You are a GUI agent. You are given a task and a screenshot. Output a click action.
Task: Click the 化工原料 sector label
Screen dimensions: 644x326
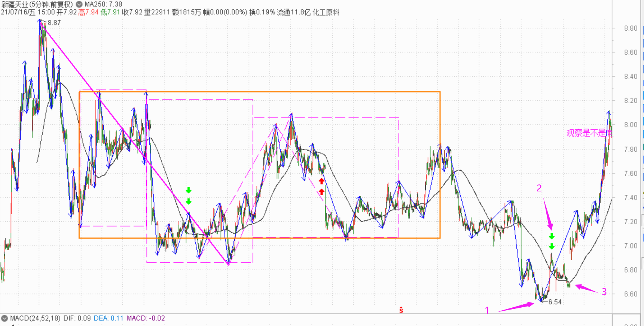click(326, 12)
